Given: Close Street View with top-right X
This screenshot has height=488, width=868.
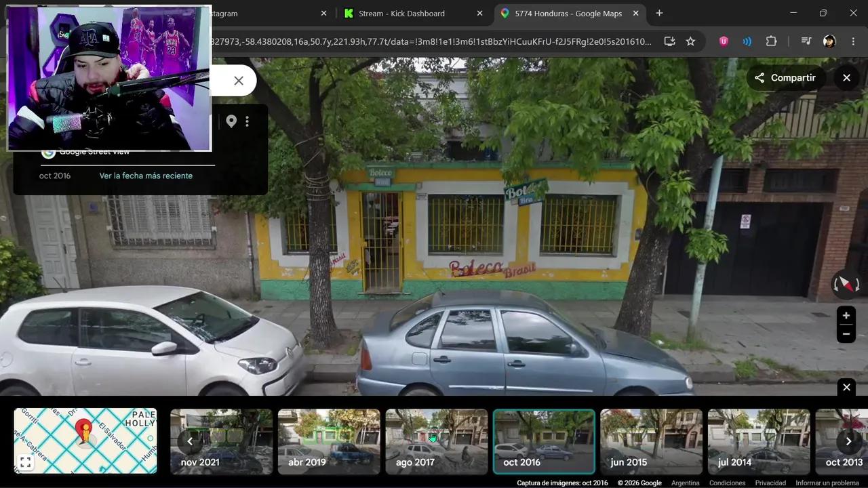Looking at the screenshot, I should click(846, 78).
